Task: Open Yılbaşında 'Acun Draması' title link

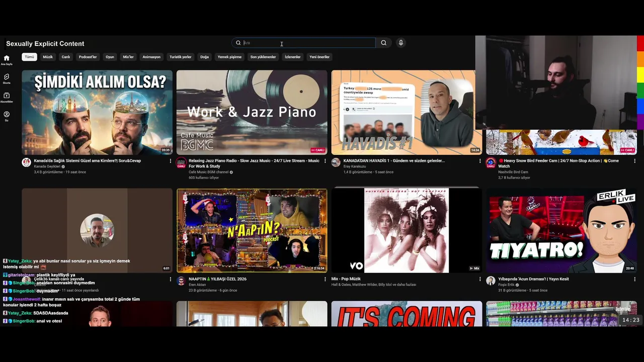Action: click(x=533, y=279)
